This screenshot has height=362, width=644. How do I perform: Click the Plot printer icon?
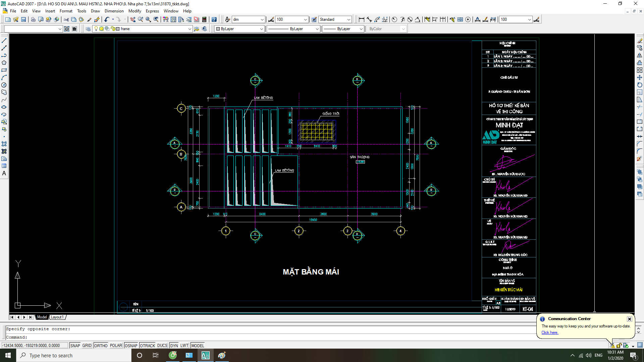[33, 19]
